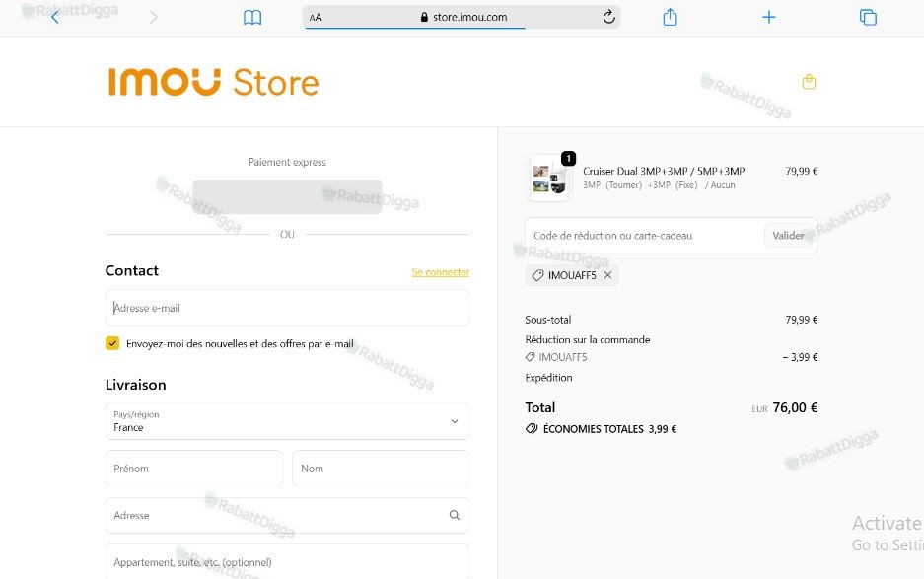Click the address search magnifier icon
Viewport: 924px width, 579px height.
[x=455, y=515]
